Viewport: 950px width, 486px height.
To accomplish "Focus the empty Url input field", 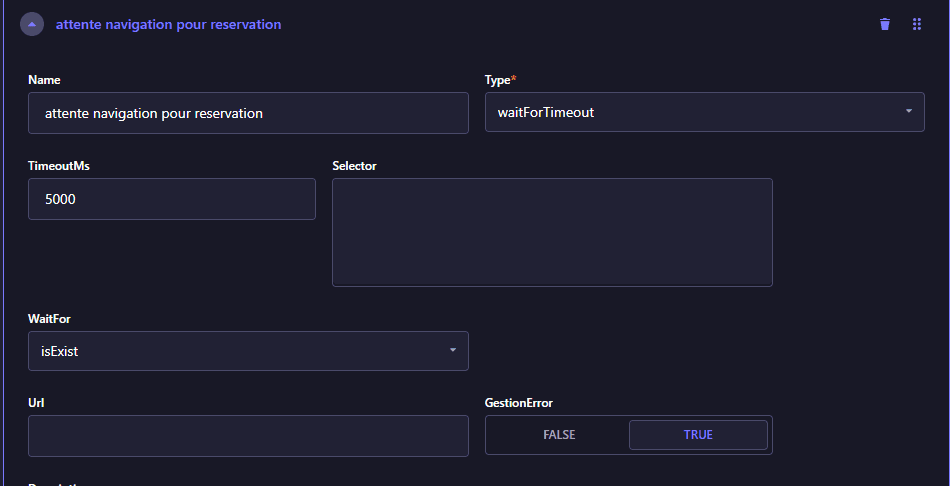I will (248, 436).
